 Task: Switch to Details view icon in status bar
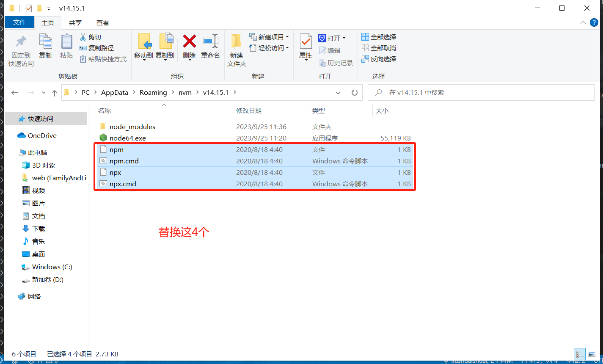coord(580,354)
